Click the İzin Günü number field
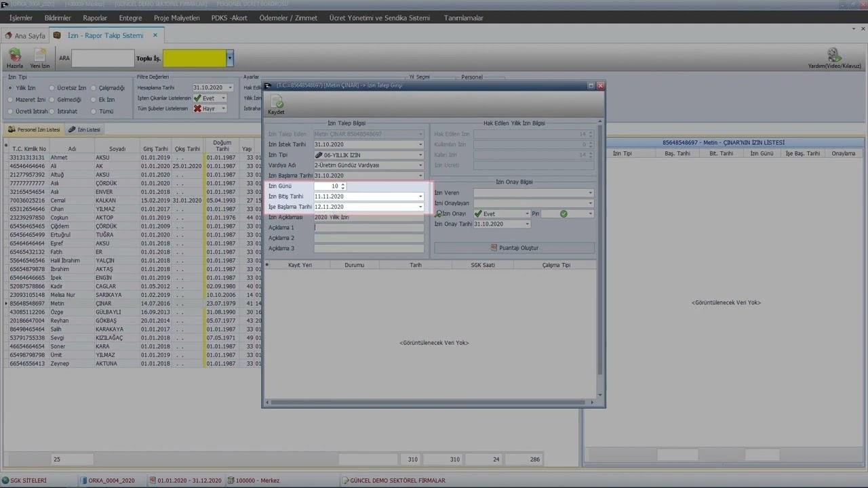This screenshot has width=868, height=488. pos(330,186)
